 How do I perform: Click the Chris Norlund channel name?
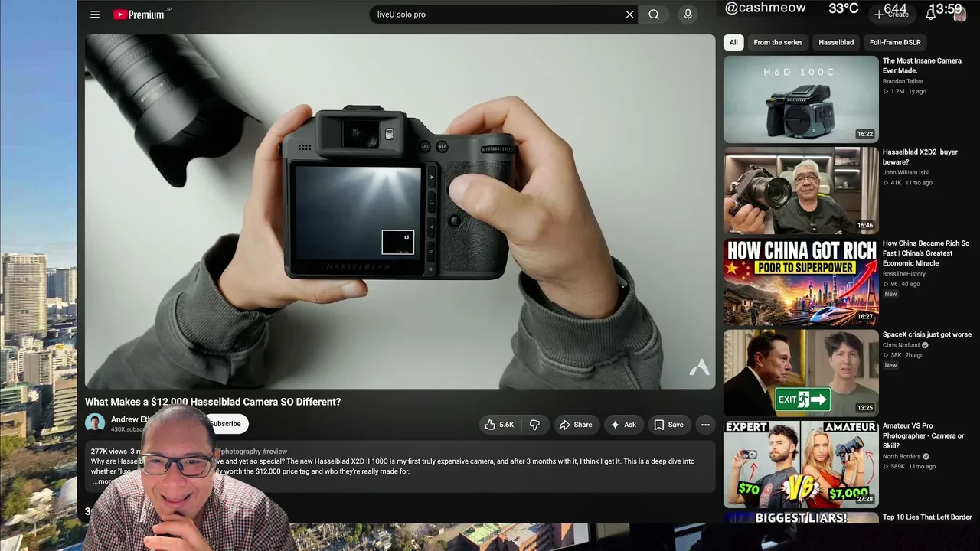click(x=901, y=345)
